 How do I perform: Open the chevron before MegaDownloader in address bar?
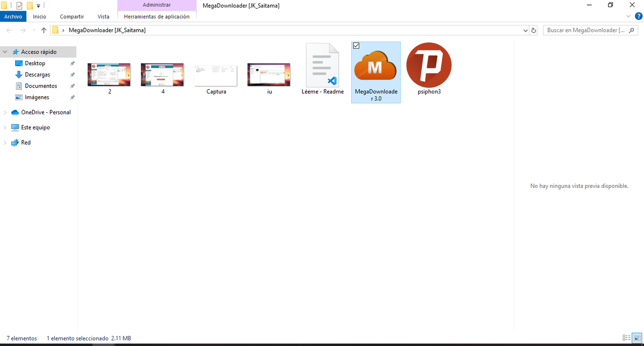[63, 30]
